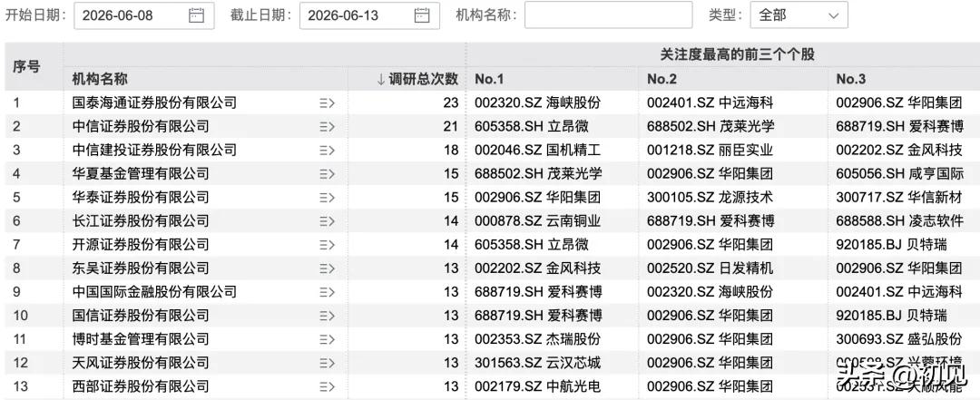Viewport: 980px width, 400px height.
Task: Select 东吴证券股份有限公司 institution name
Action: pos(141,268)
